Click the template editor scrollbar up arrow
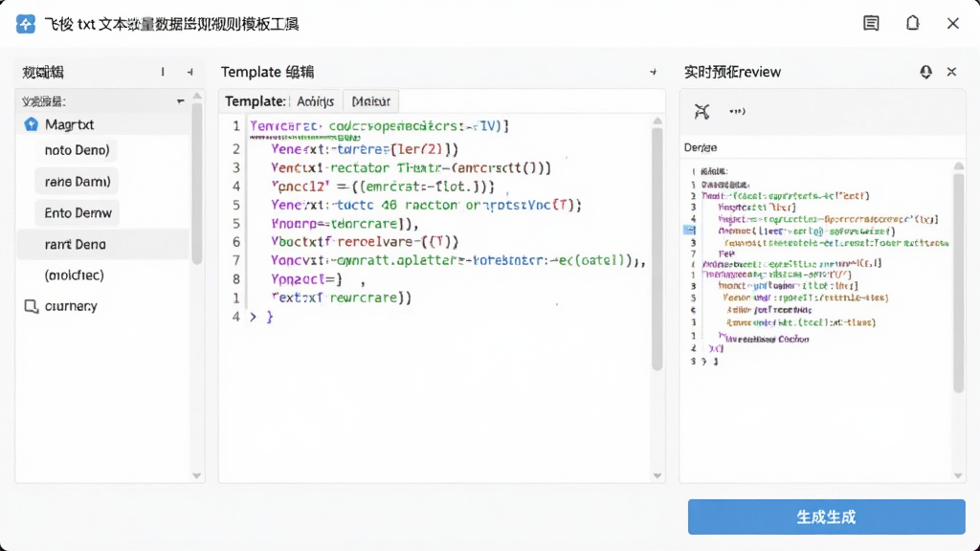Image resolution: width=980 pixels, height=551 pixels. [657, 121]
